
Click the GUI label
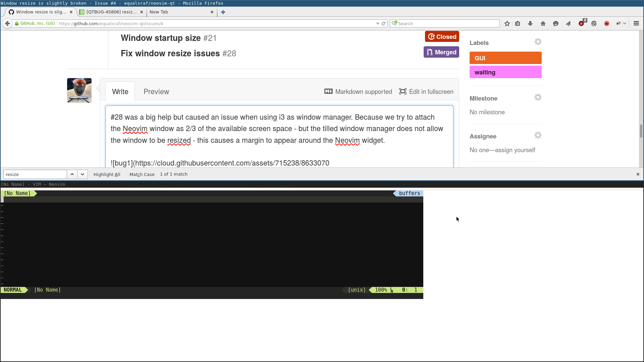click(x=505, y=58)
